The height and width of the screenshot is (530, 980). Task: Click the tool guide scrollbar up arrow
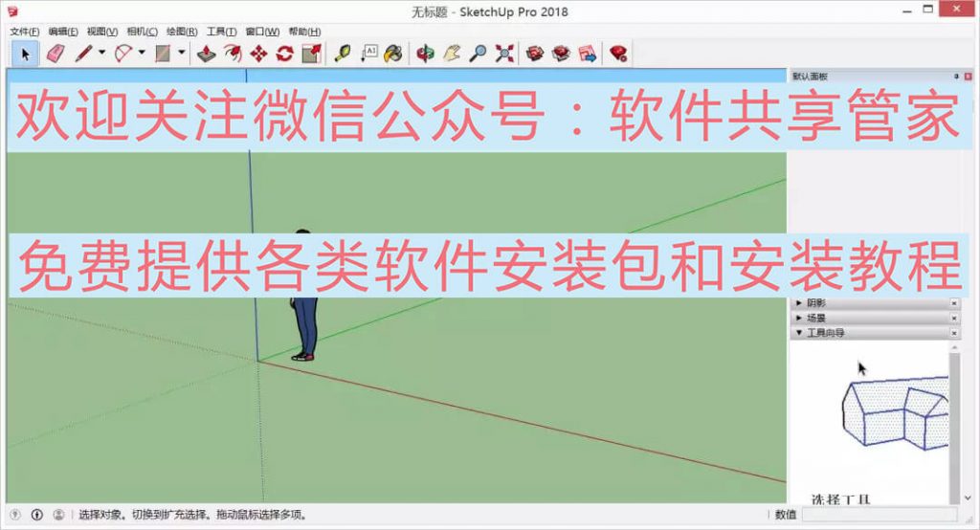954,347
